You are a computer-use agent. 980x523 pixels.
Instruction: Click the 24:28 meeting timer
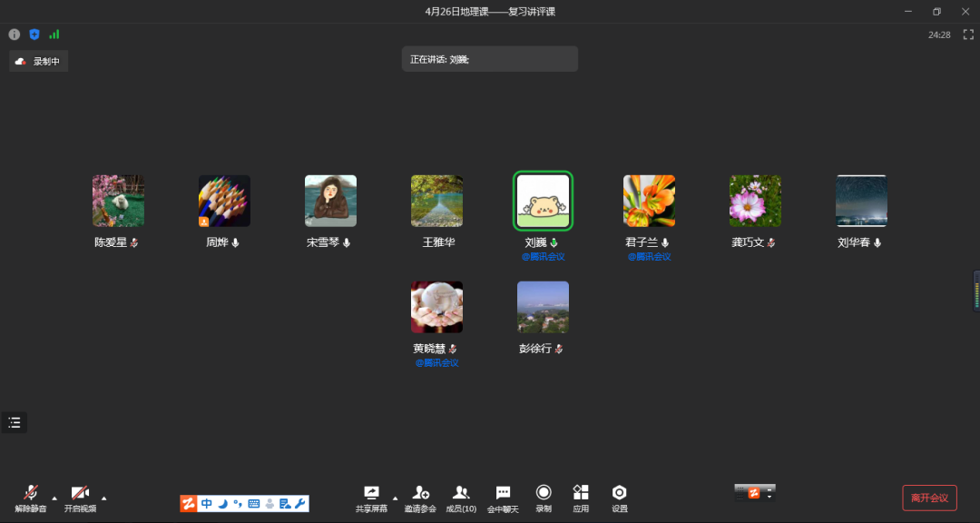939,35
